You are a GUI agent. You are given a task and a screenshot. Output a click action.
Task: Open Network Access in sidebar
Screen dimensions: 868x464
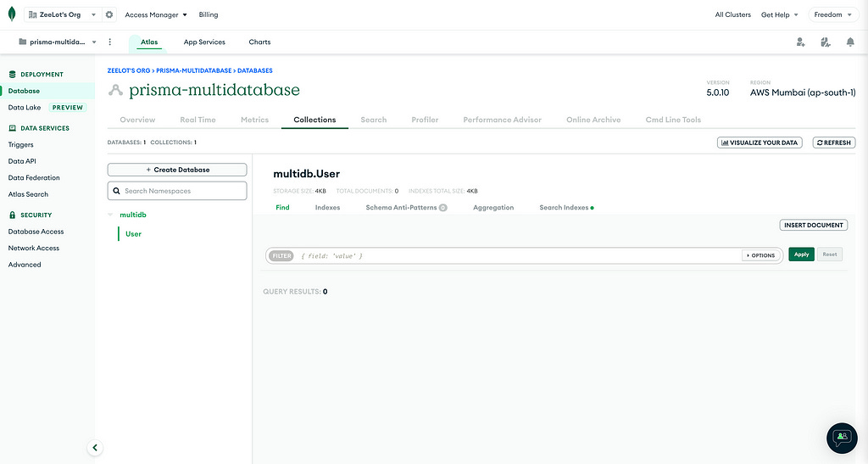(34, 248)
